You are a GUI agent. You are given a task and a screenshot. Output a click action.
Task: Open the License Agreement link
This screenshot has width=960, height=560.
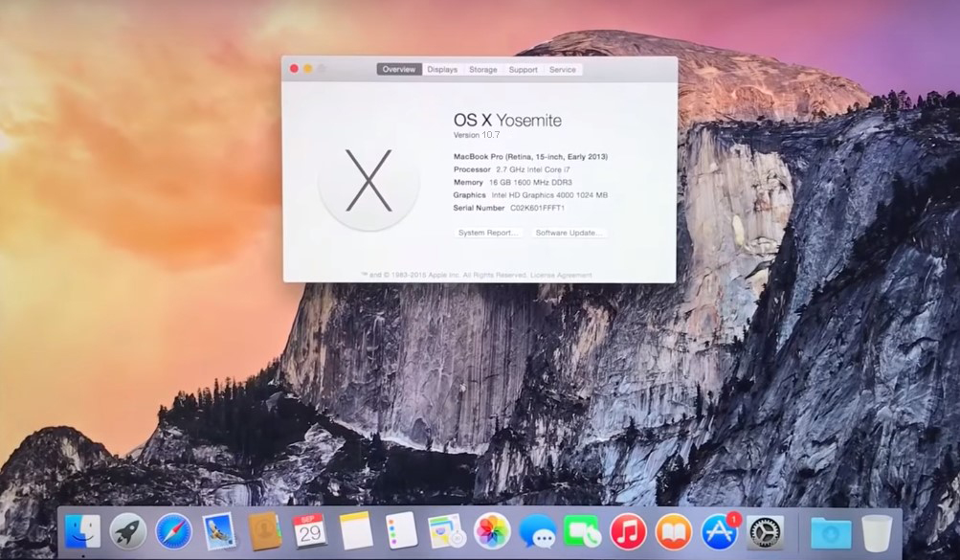[x=561, y=276]
